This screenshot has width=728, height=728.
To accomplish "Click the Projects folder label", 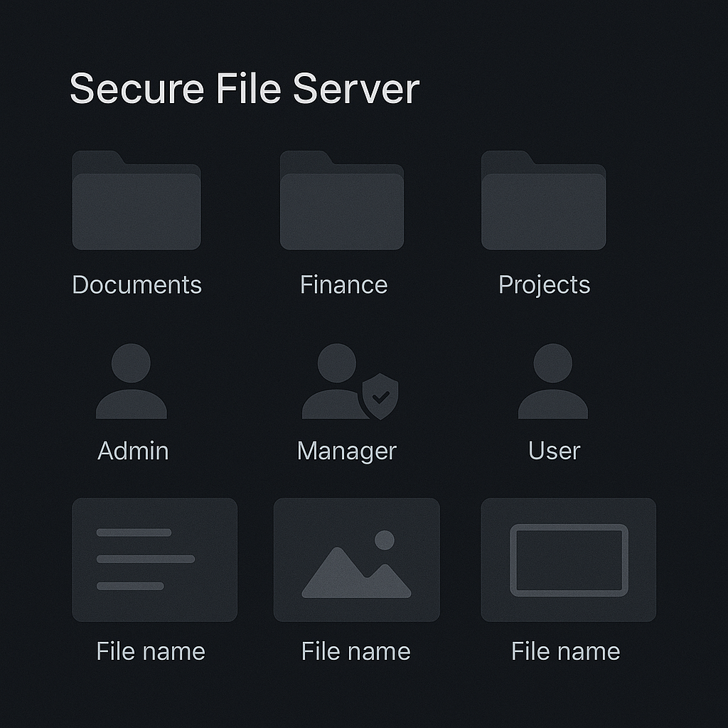I will (544, 285).
